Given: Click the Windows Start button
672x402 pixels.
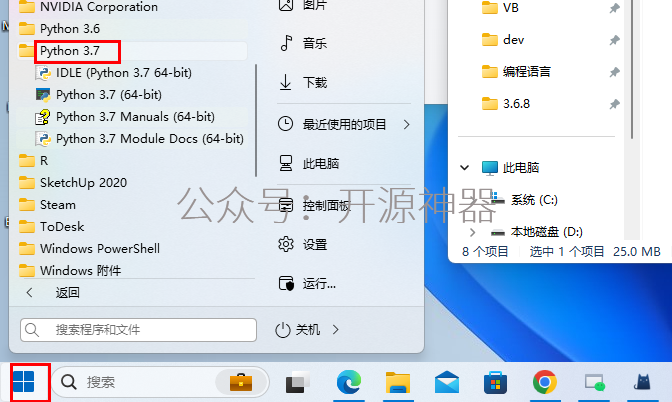Looking at the screenshot, I should coord(24,382).
